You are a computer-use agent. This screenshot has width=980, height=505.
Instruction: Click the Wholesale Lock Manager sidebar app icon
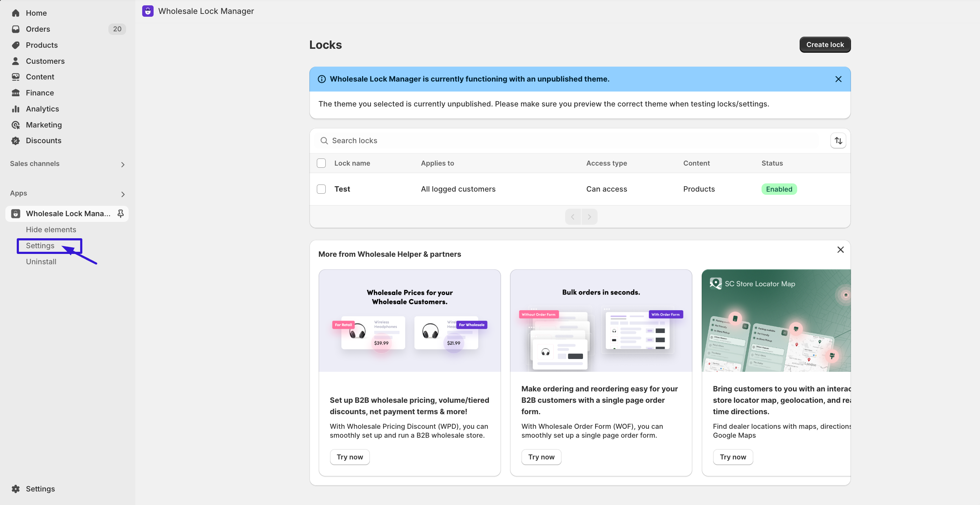point(16,213)
